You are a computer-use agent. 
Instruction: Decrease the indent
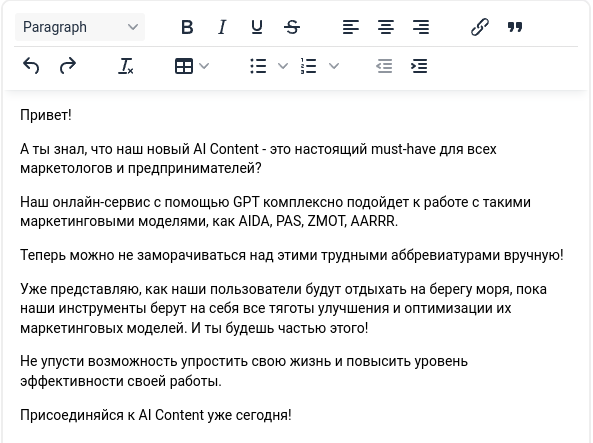(x=384, y=66)
